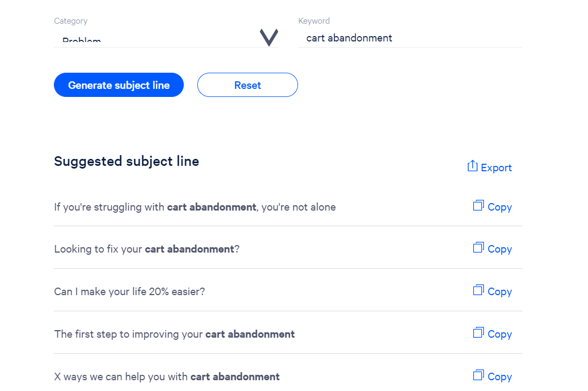588x391 pixels.
Task: Focus the Keyword input with "cart abandonment"
Action: pyautogui.click(x=410, y=38)
